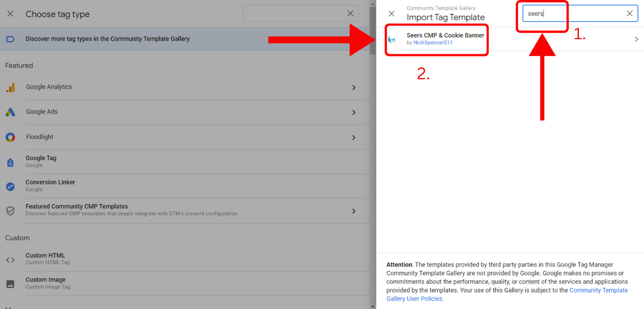Select Featured Community CMP Templates
Screen dimensions: 644x309
(185, 210)
